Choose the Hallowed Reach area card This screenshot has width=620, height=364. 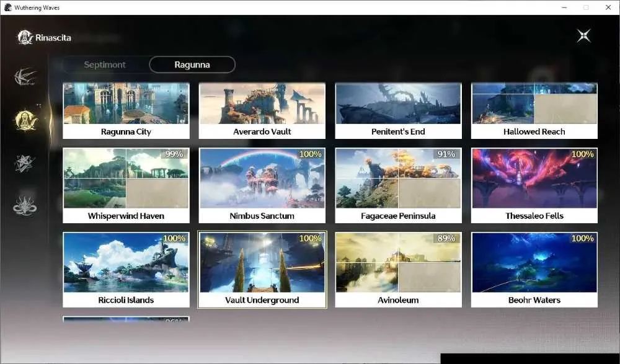coord(534,111)
